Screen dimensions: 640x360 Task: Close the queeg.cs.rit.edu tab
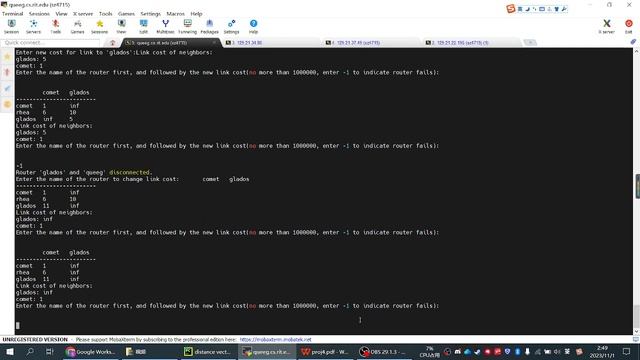pyautogui.click(x=214, y=42)
